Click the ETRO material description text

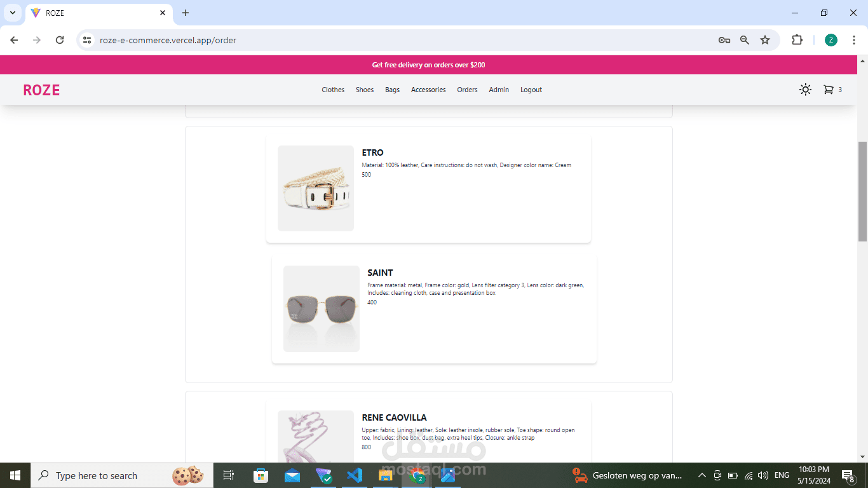(466, 165)
